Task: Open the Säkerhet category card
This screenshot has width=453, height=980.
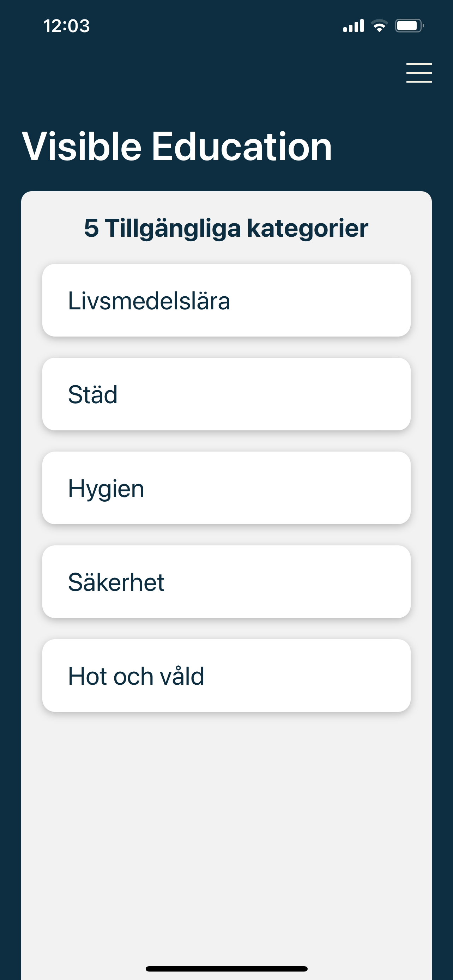Action: tap(226, 582)
